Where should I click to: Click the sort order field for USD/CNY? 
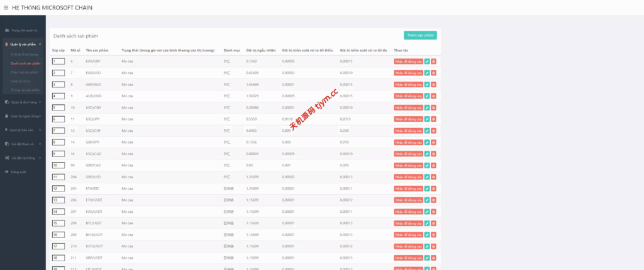pyautogui.click(x=58, y=107)
